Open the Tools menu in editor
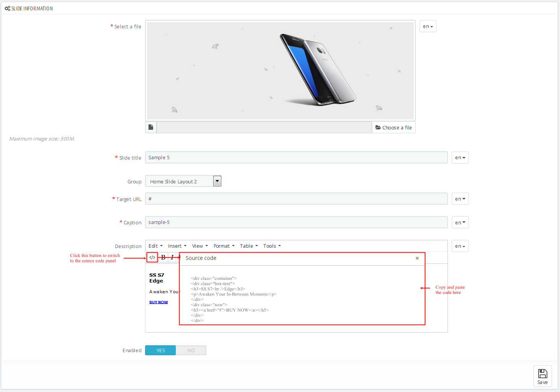This screenshot has width=560, height=392. coord(272,246)
